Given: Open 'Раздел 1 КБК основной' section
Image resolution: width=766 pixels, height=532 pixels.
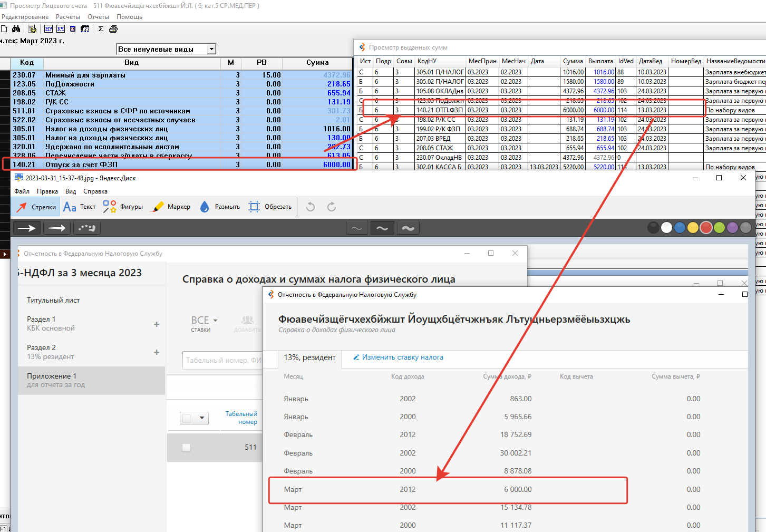Looking at the screenshot, I should [91, 324].
